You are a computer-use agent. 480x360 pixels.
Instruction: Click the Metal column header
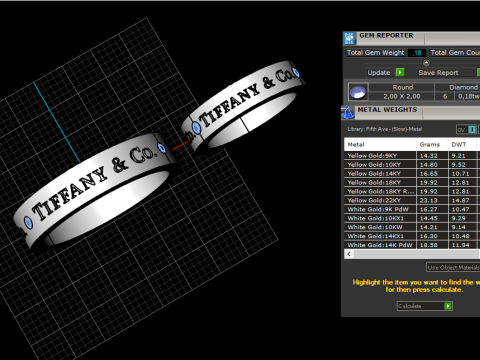pos(380,144)
